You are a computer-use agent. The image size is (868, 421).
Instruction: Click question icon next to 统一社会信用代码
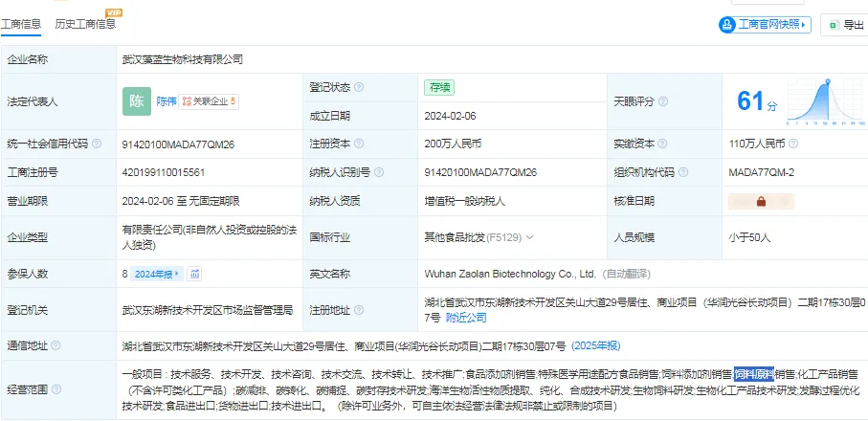(97, 144)
